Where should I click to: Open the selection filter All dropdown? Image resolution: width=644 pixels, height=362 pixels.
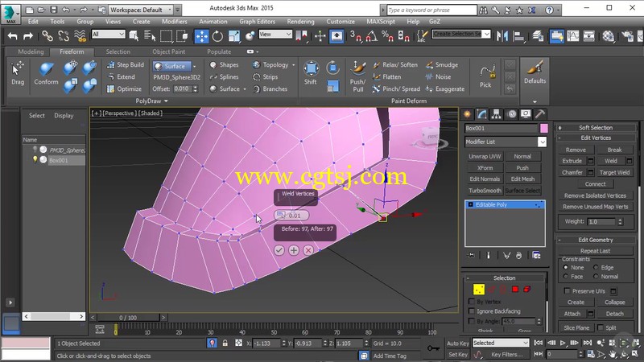(109, 34)
